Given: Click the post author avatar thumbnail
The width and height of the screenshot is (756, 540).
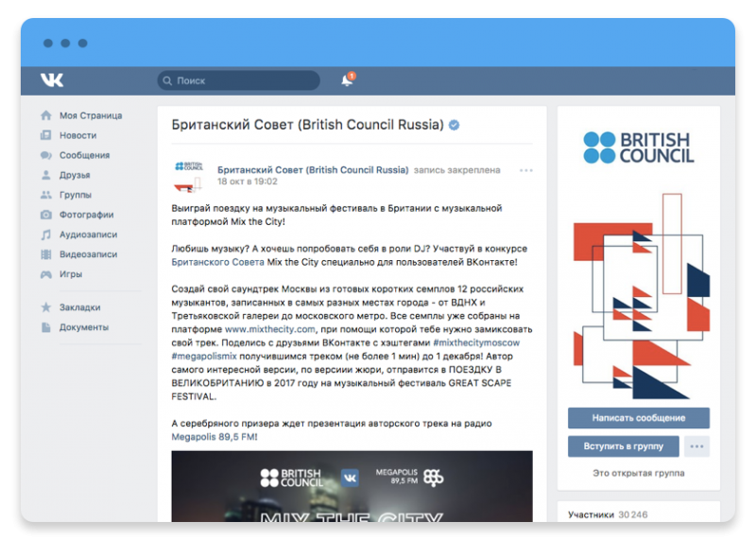Looking at the screenshot, I should pyautogui.click(x=188, y=177).
